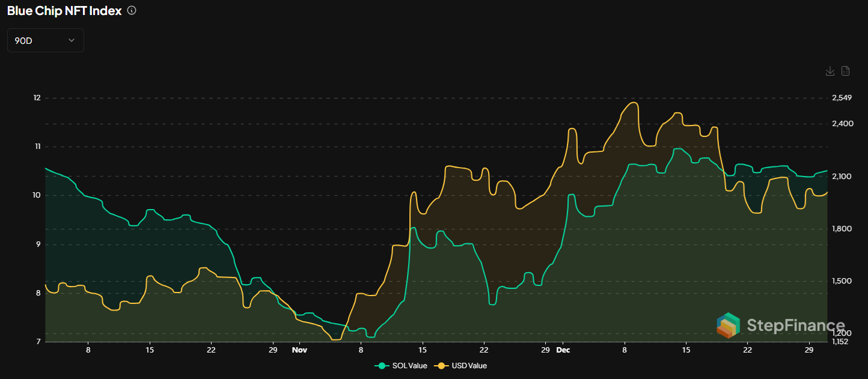Click the 12 value on left axis

(x=37, y=97)
